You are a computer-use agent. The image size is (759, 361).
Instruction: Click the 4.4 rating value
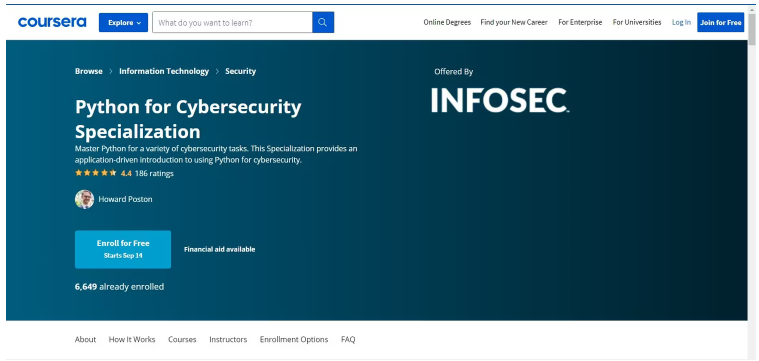point(126,173)
